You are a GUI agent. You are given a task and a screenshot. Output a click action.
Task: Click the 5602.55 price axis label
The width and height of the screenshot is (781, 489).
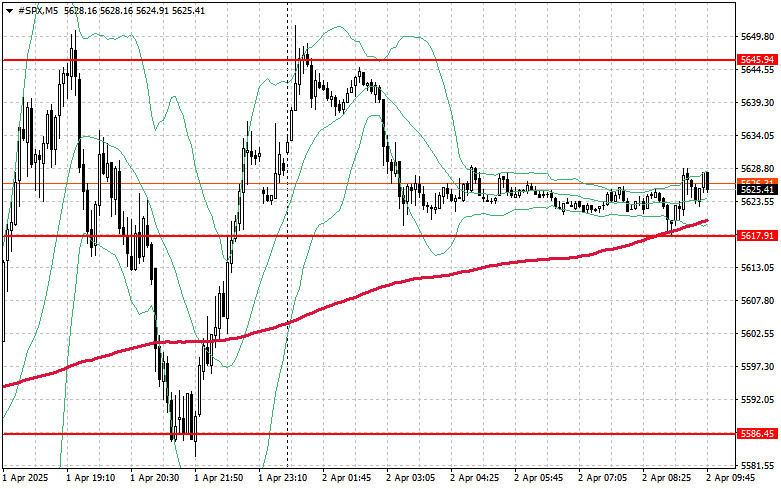(757, 333)
